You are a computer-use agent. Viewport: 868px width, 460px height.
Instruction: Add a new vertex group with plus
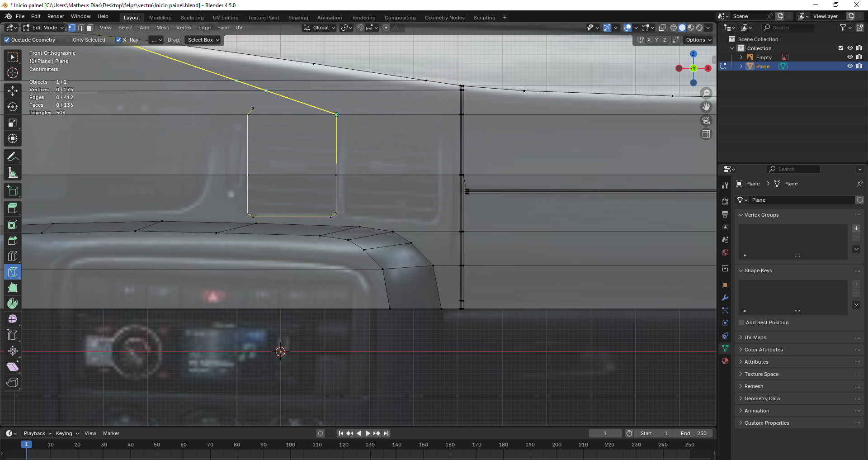[x=856, y=228]
